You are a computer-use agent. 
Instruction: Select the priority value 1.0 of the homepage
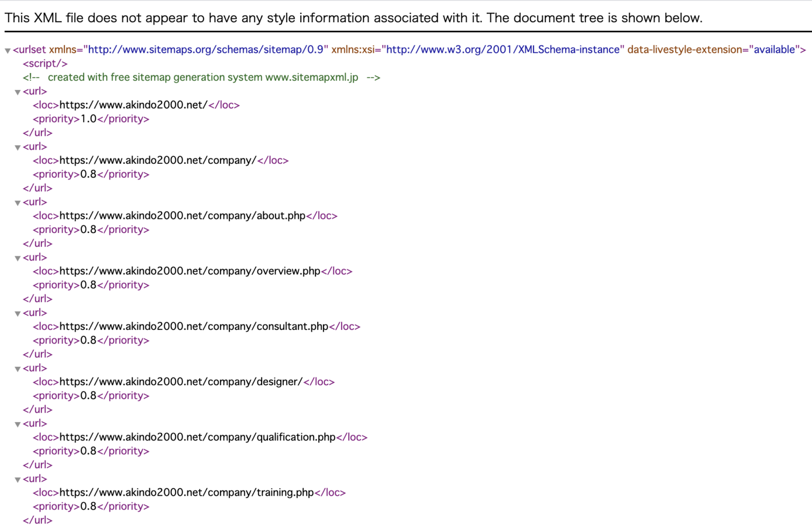click(88, 118)
